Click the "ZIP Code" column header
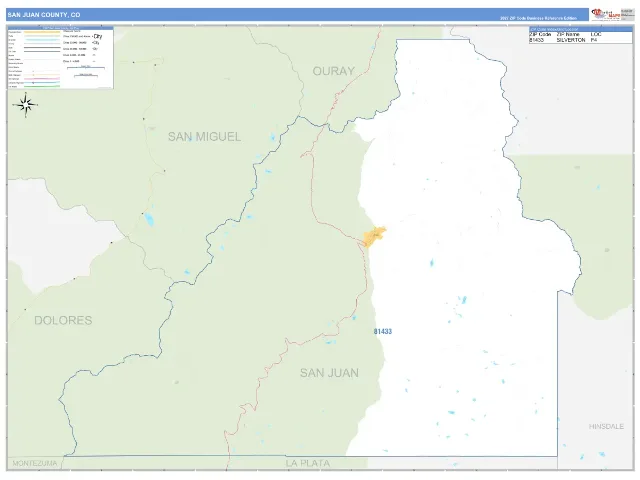This screenshot has height=480, width=640. (x=540, y=34)
